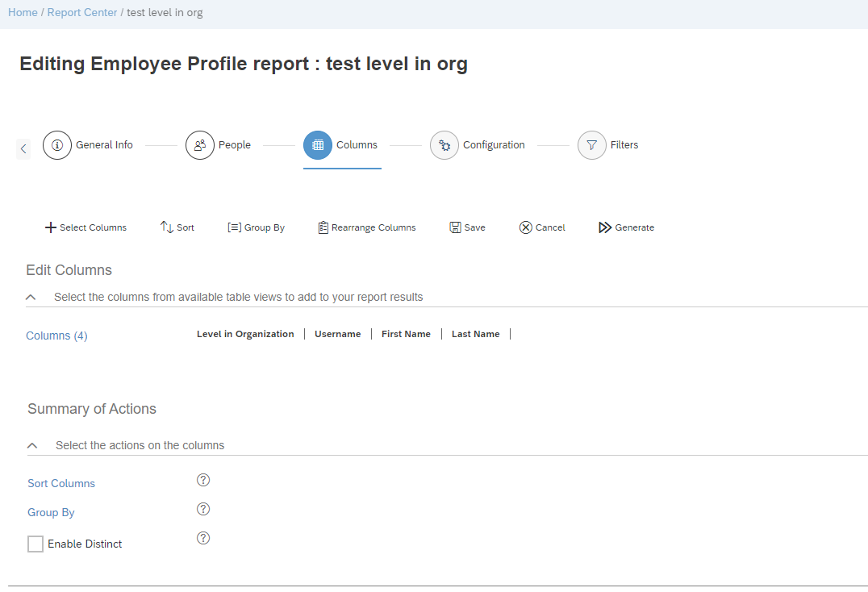Go to the People step
The height and width of the screenshot is (592, 868).
click(x=234, y=145)
